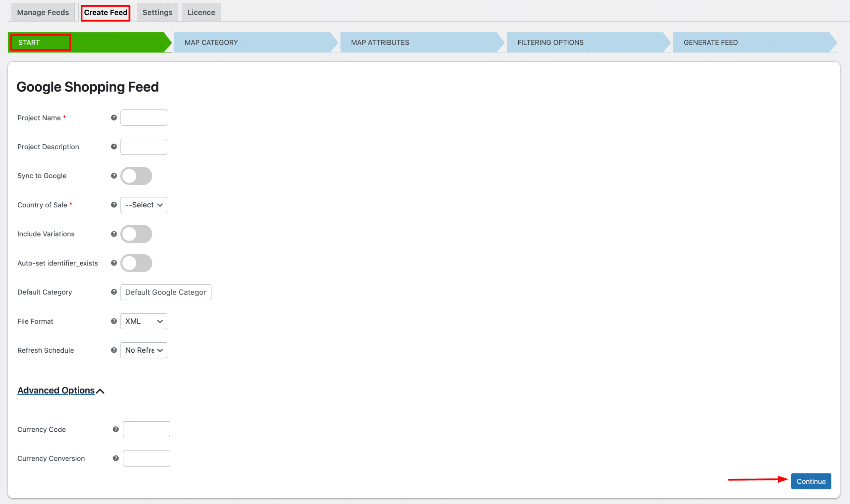Click help icon next to Project Name
Image resolution: width=850 pixels, height=504 pixels.
[x=114, y=117]
